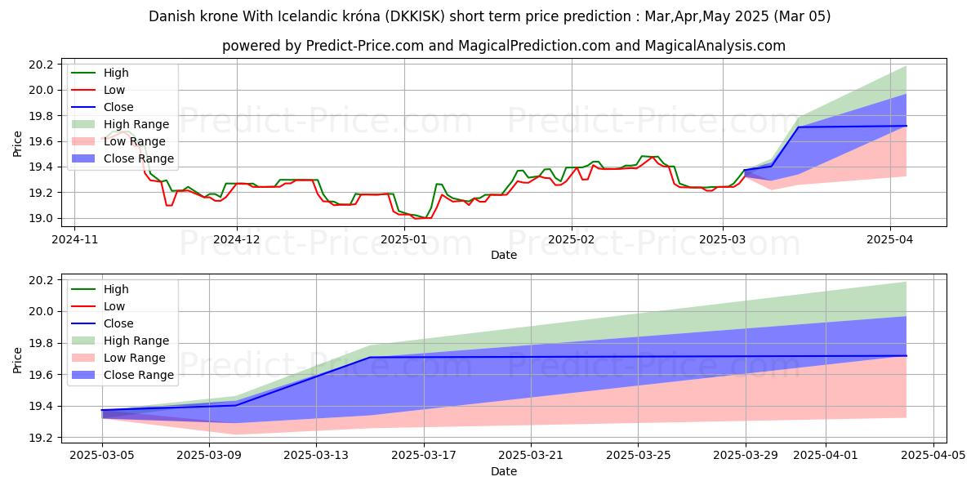Click the green High Range swatch in top legend
The width and height of the screenshot is (980, 490).
[83, 124]
